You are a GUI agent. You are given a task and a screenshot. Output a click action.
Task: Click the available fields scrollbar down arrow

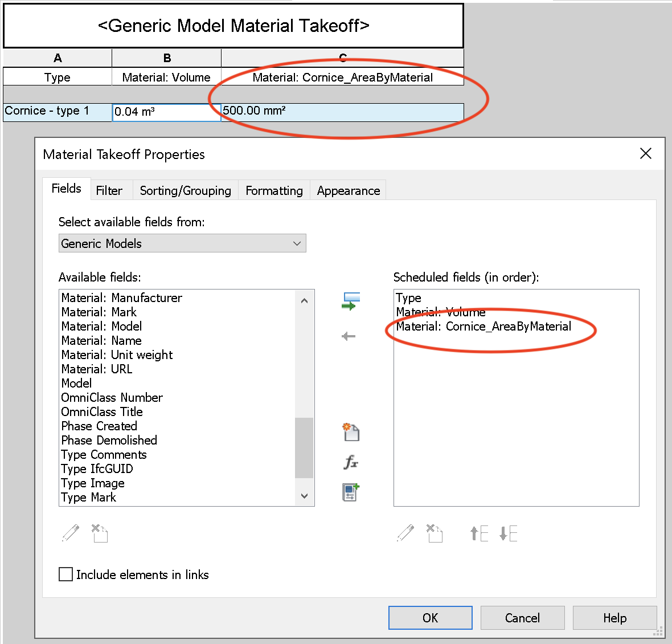tap(304, 495)
